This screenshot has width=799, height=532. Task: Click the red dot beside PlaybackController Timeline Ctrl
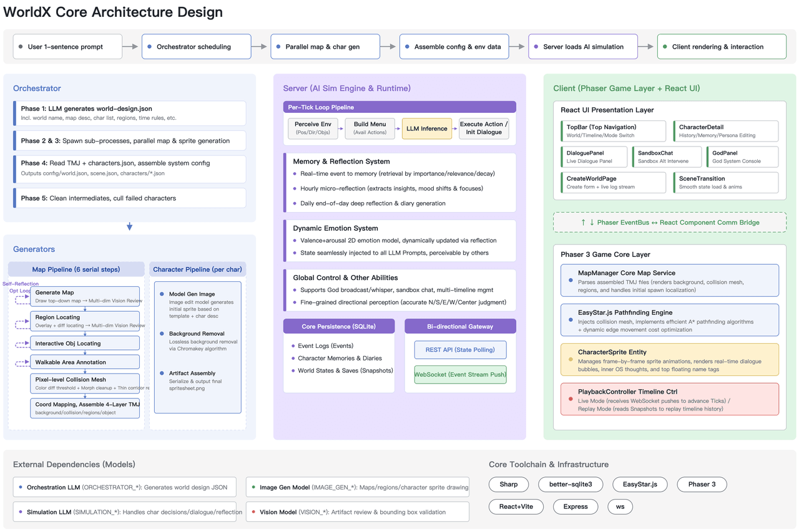coord(571,399)
